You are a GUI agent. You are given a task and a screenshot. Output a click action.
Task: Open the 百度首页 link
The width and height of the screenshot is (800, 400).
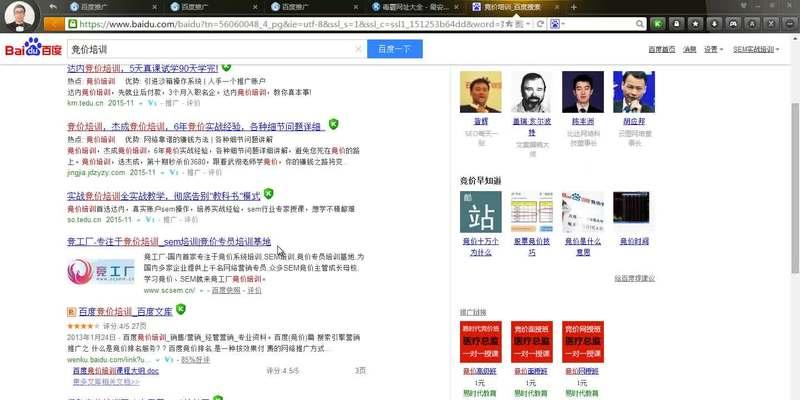(x=662, y=49)
